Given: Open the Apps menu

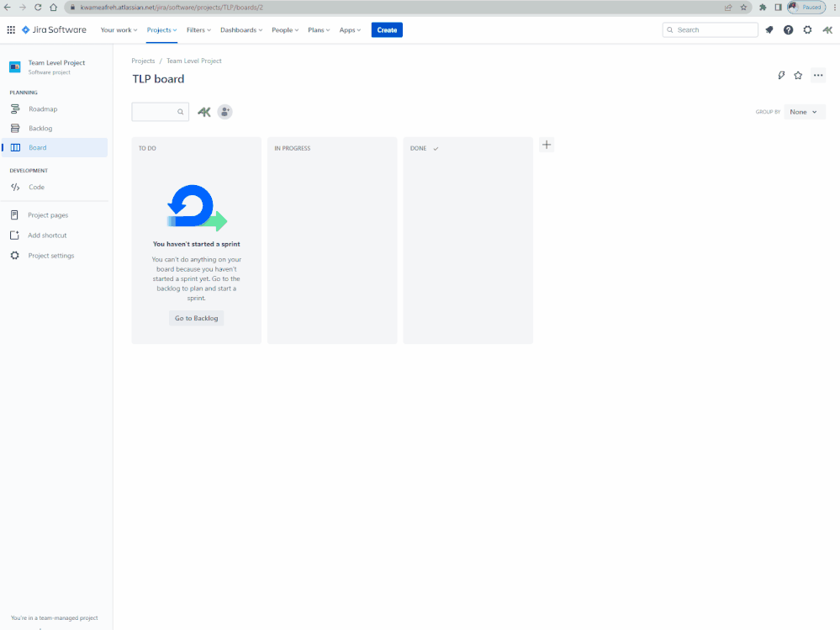Looking at the screenshot, I should click(350, 29).
